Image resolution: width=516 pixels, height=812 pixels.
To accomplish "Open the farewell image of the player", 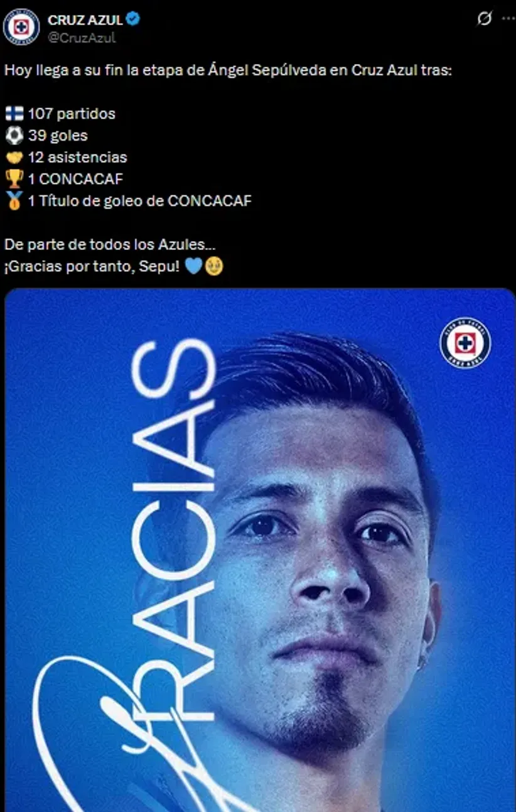I will pyautogui.click(x=260, y=550).
